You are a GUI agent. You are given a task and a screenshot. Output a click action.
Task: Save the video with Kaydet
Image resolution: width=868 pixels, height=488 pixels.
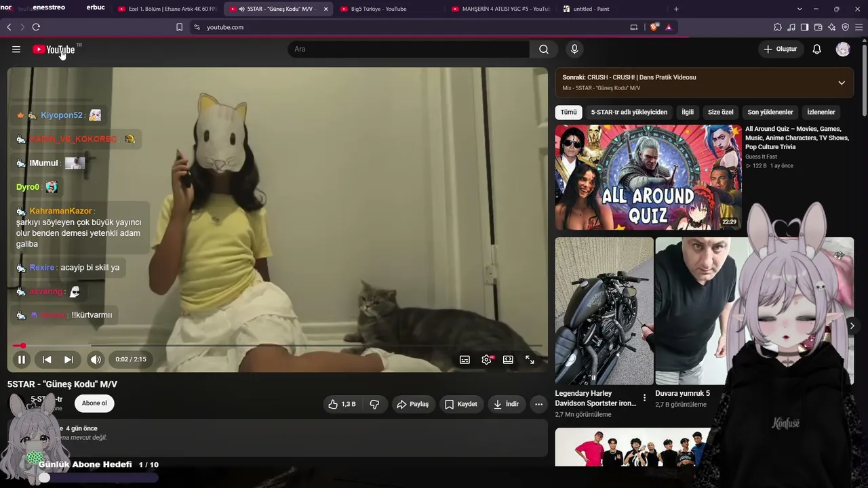[461, 404]
